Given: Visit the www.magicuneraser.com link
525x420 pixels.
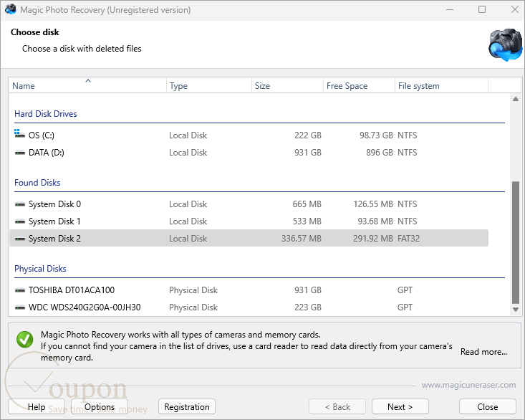Looking at the screenshot, I should pos(468,385).
